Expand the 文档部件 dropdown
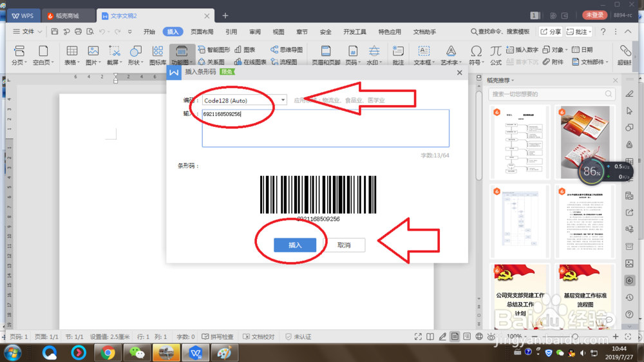Screen dimensions: 644x362 tap(607, 62)
